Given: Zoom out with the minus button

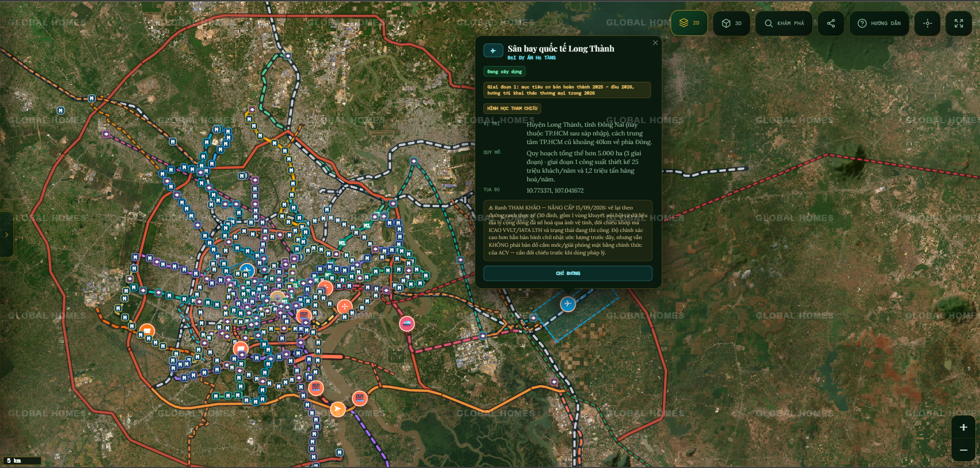Looking at the screenshot, I should (x=963, y=450).
